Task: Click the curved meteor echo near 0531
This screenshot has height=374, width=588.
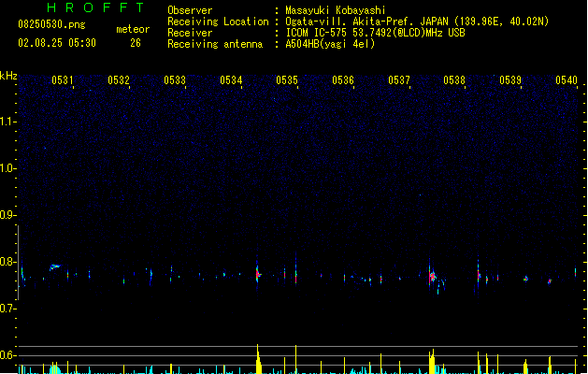Action: [55, 267]
